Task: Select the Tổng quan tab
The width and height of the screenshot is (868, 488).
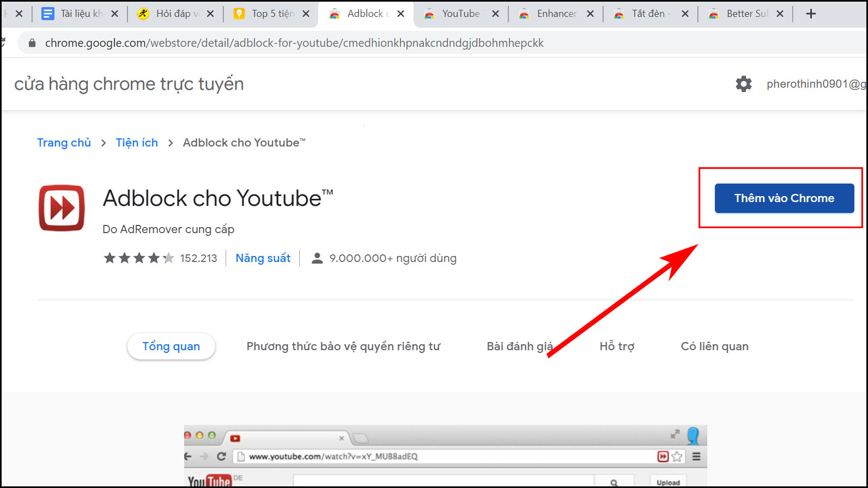Action: (171, 346)
